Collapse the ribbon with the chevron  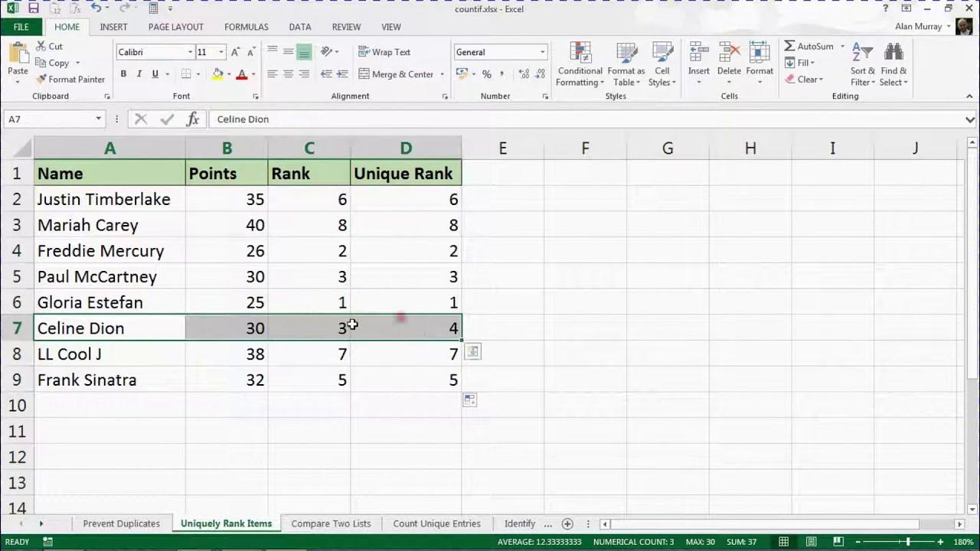[970, 96]
